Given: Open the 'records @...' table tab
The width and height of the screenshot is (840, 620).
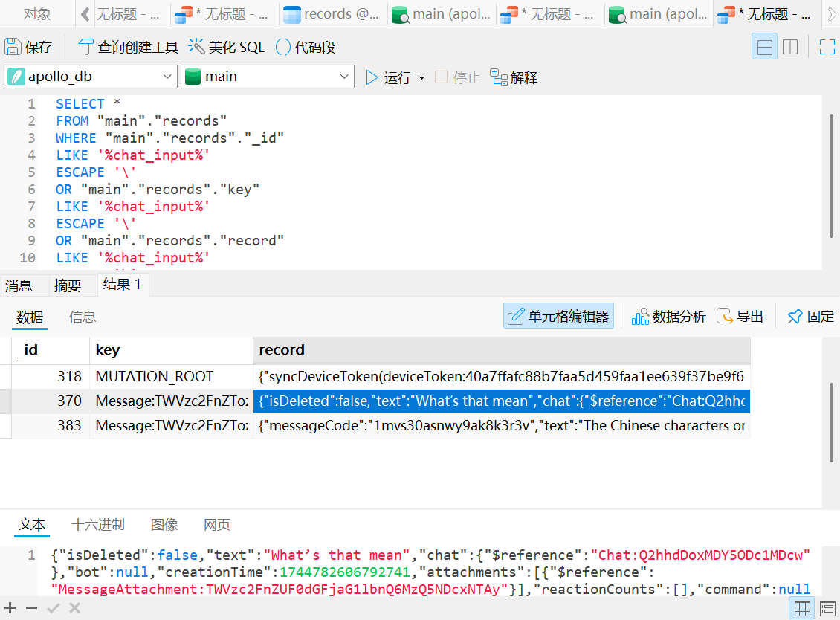Looking at the screenshot, I should pyautogui.click(x=332, y=14).
